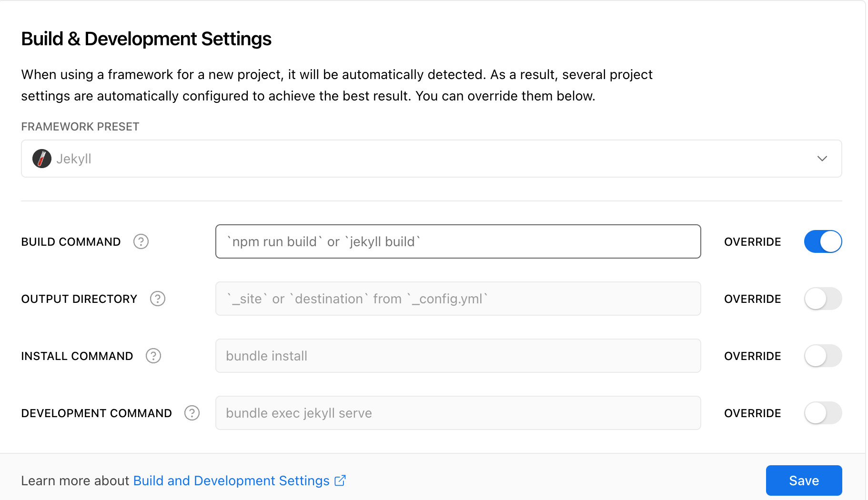Viewport: 868px width, 500px height.
Task: Open the Build and Development Settings link
Action: (231, 481)
